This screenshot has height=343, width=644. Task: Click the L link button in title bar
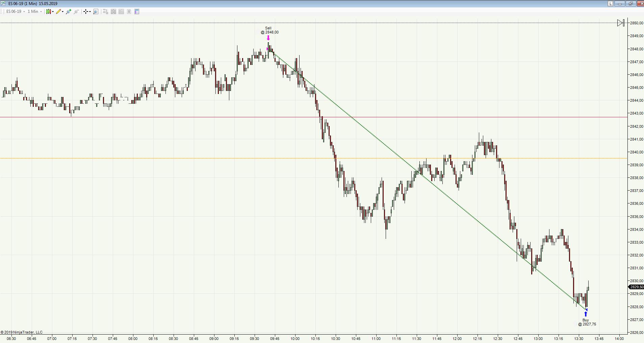pyautogui.click(x=610, y=3)
